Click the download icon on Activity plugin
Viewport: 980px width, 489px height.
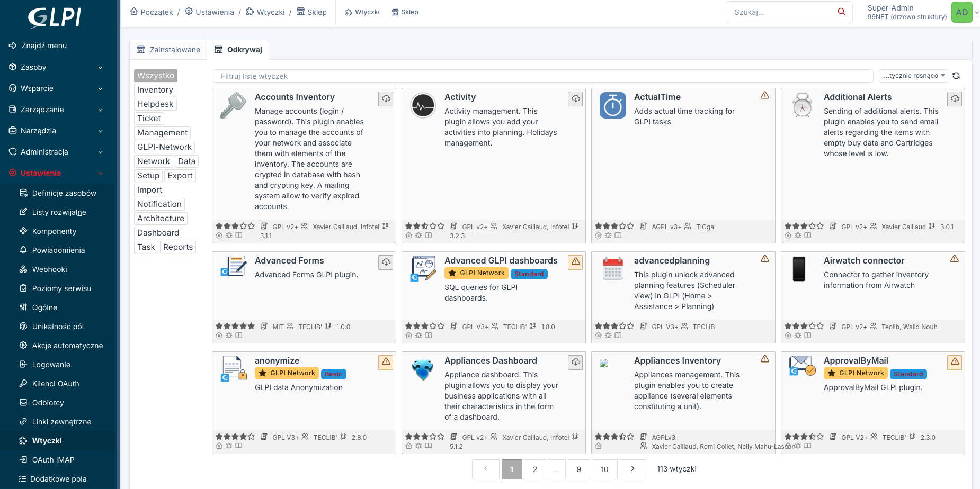coord(576,99)
